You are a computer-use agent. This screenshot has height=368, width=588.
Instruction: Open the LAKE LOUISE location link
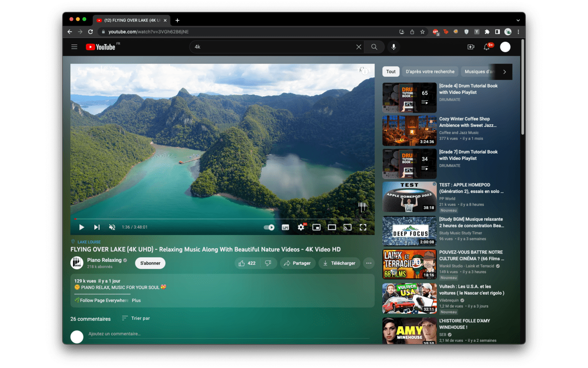(x=89, y=242)
